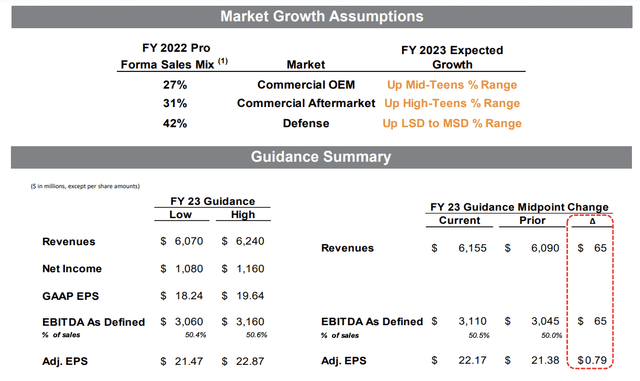Click the Defense market label
Image resolution: width=640 pixels, height=381 pixels.
[x=306, y=123]
